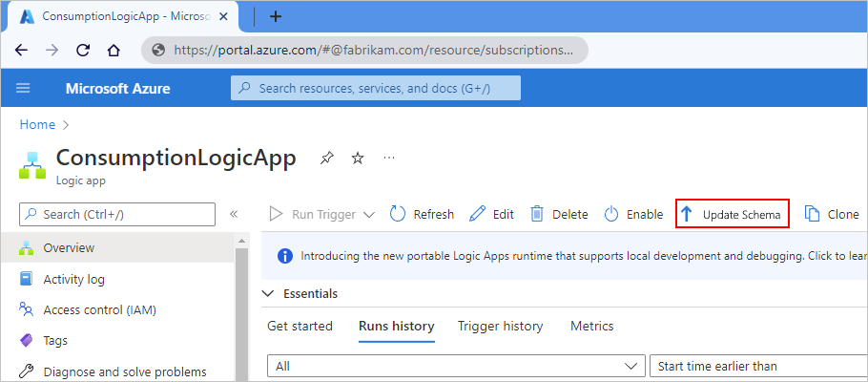Image resolution: width=868 pixels, height=382 pixels.
Task: Click Update Schema in toolbar
Action: (x=732, y=214)
